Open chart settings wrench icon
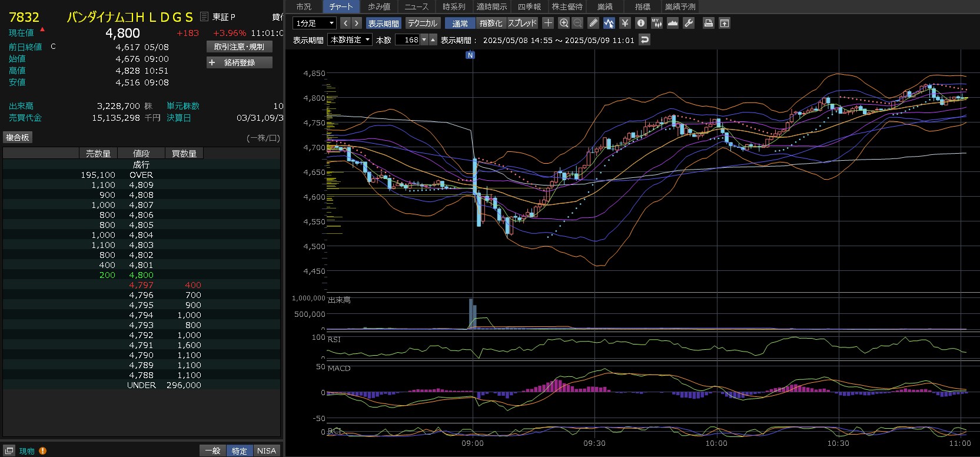Screen dimensions: 980x457 pyautogui.click(x=689, y=23)
